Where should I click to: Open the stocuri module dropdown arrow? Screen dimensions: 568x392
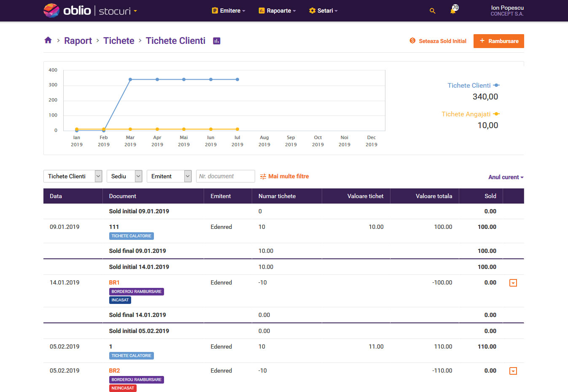coord(135,11)
